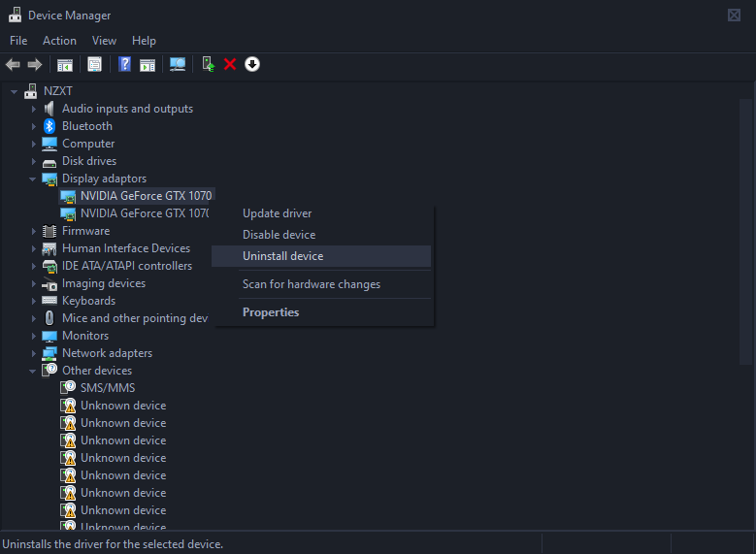Click the Back arrow toolbar icon

coord(13,65)
